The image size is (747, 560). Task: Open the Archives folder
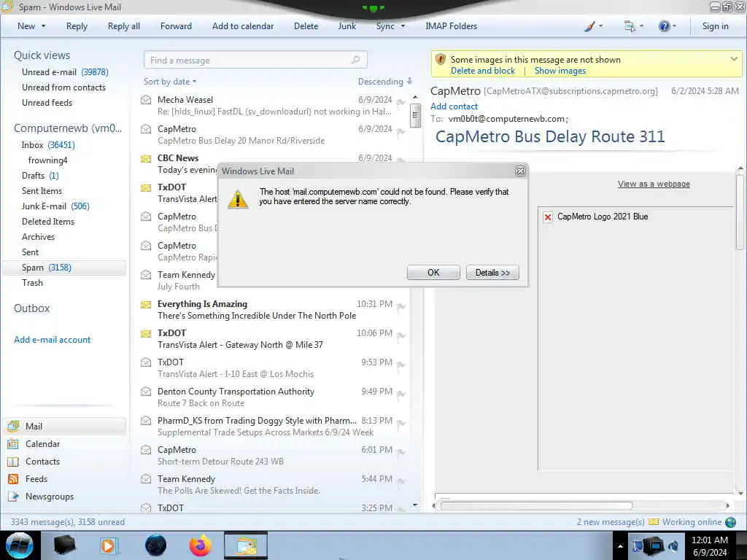pyautogui.click(x=38, y=237)
